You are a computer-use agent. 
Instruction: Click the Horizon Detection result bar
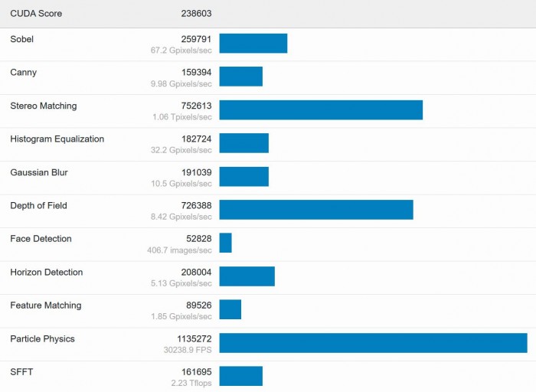pyautogui.click(x=247, y=276)
